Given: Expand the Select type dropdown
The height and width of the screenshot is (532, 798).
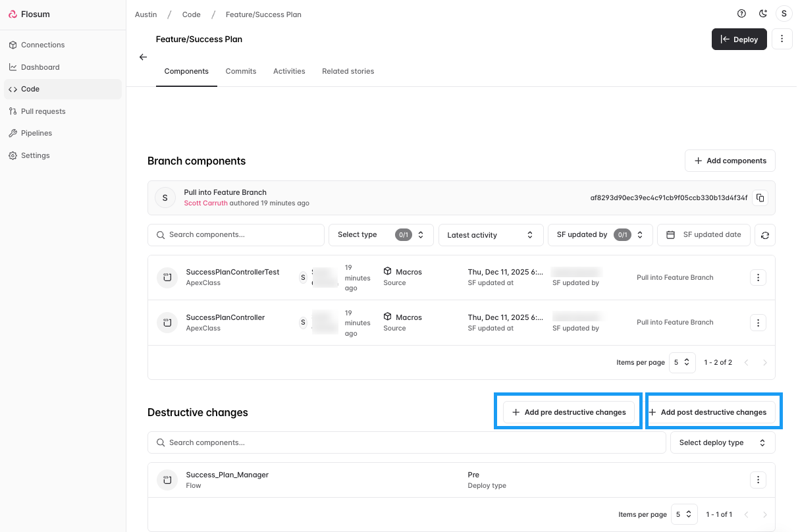Looking at the screenshot, I should tap(381, 235).
